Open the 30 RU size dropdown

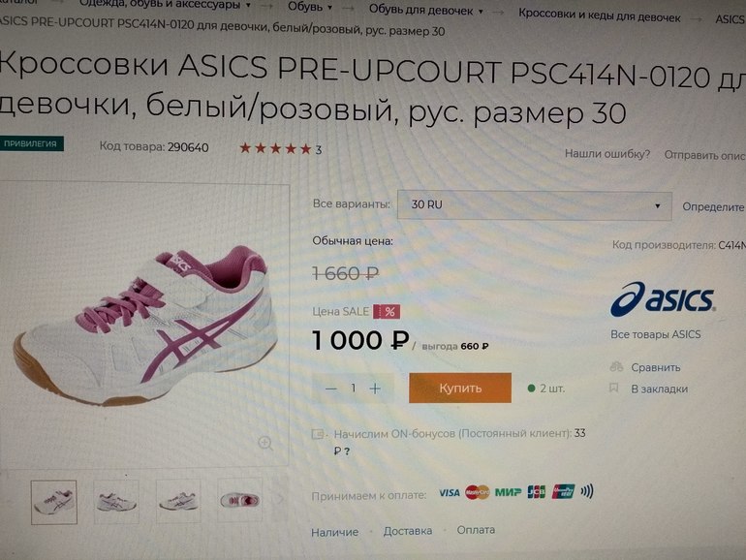[534, 205]
